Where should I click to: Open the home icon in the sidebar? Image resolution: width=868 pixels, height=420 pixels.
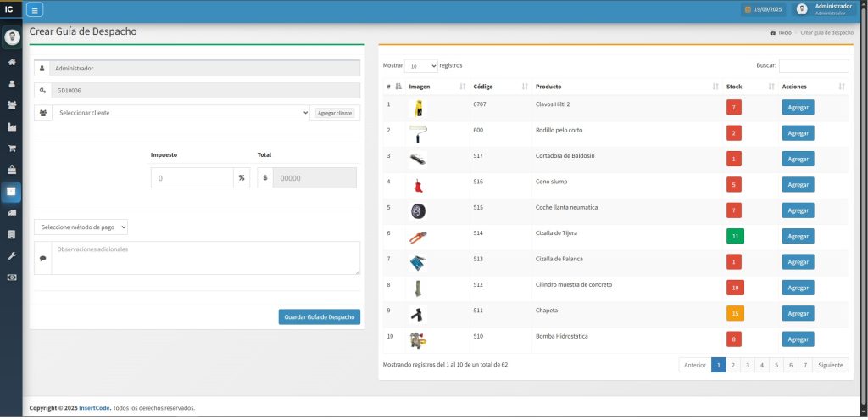[x=12, y=62]
